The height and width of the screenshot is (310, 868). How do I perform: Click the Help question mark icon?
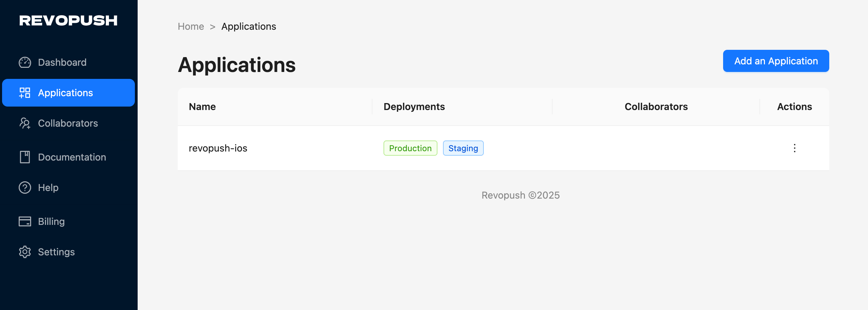(x=25, y=188)
